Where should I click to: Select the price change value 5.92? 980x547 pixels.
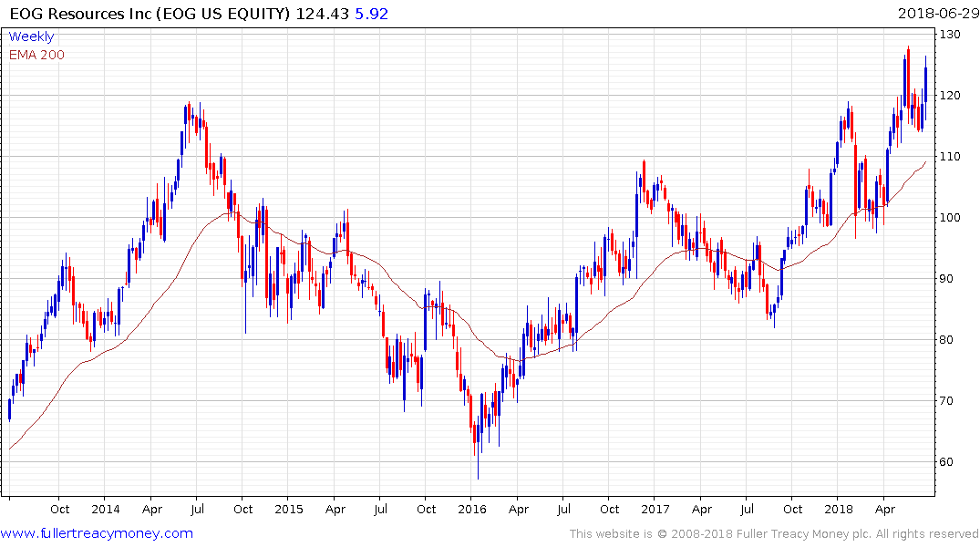[371, 14]
